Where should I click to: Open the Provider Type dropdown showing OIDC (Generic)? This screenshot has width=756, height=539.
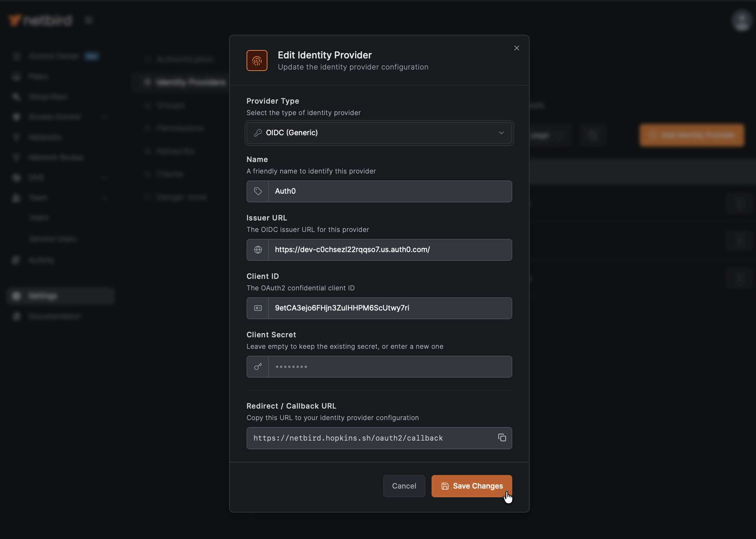point(379,132)
